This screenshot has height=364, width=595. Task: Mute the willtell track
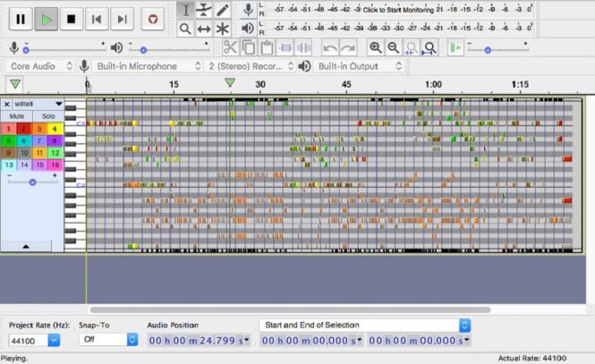point(16,116)
